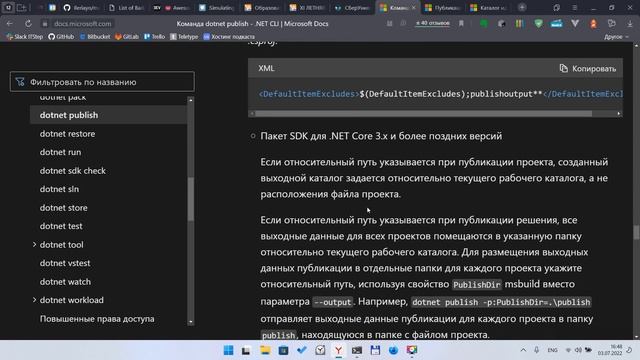Open dotnet store in the sidebar
The width and height of the screenshot is (640, 360).
coord(64,208)
